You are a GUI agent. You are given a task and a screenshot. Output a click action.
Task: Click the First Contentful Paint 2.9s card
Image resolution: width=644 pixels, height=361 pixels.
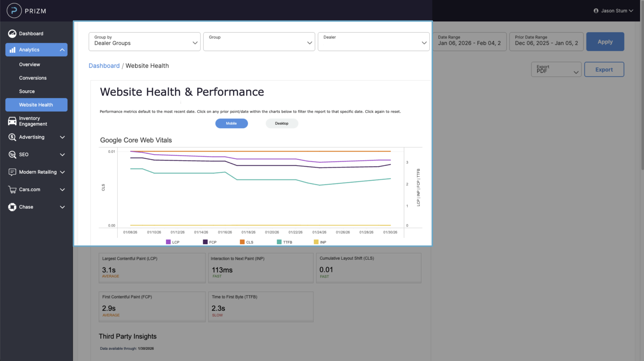pos(152,307)
